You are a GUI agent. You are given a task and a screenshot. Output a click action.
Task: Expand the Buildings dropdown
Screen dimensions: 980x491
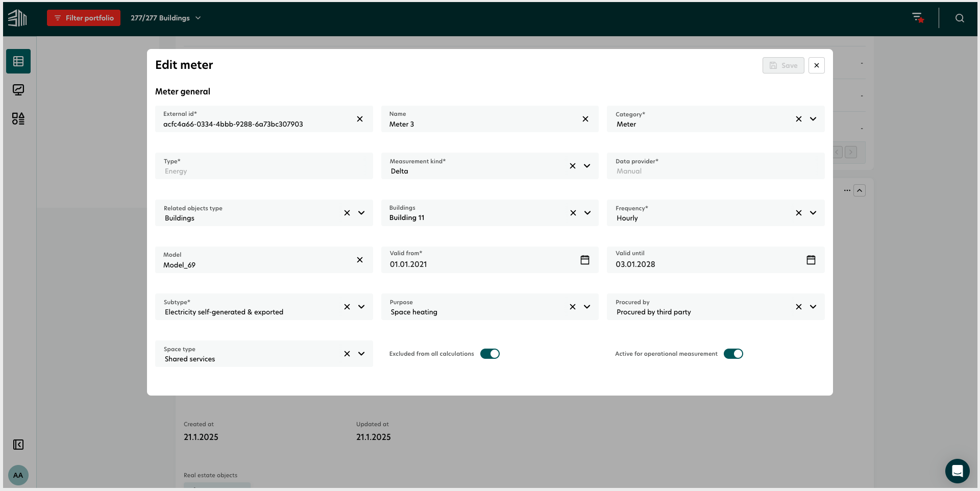tap(587, 213)
